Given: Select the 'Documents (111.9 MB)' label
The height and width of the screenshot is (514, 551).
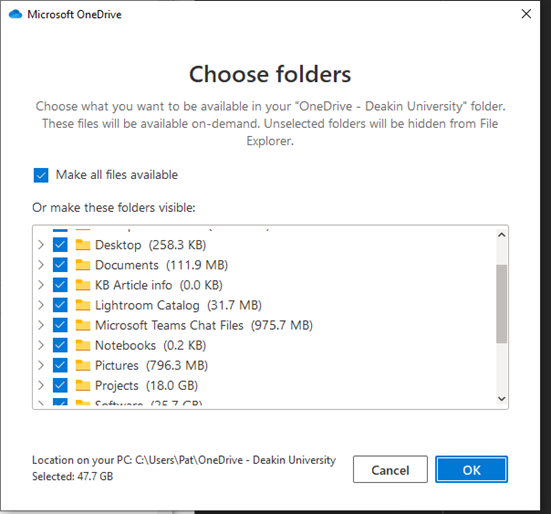Looking at the screenshot, I should click(161, 265).
